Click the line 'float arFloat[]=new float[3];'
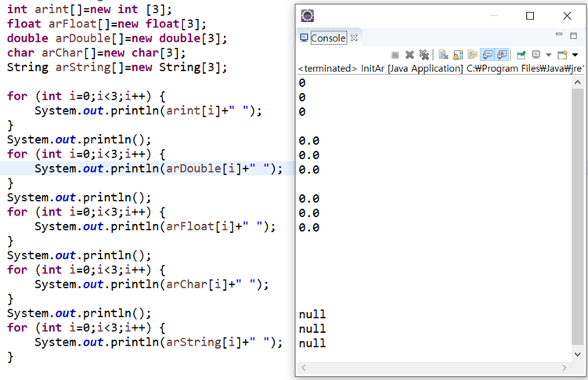This screenshot has width=588, height=380. click(x=107, y=24)
